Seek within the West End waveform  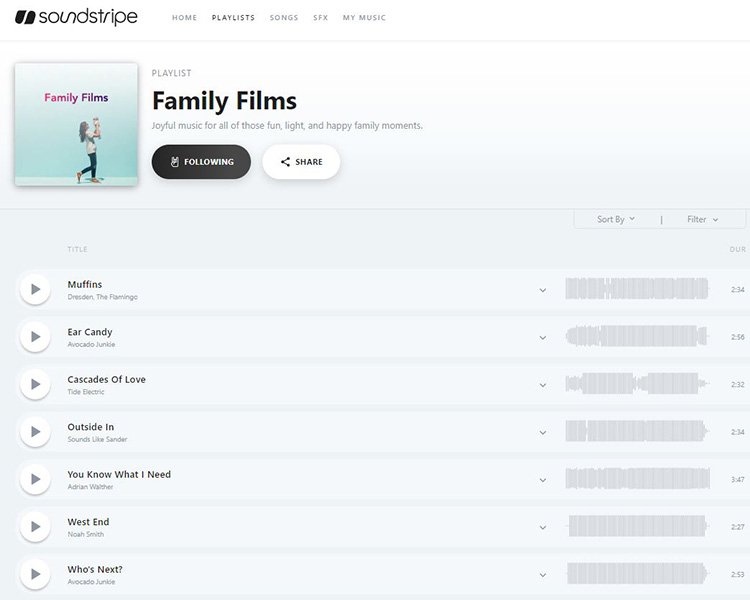click(637, 526)
